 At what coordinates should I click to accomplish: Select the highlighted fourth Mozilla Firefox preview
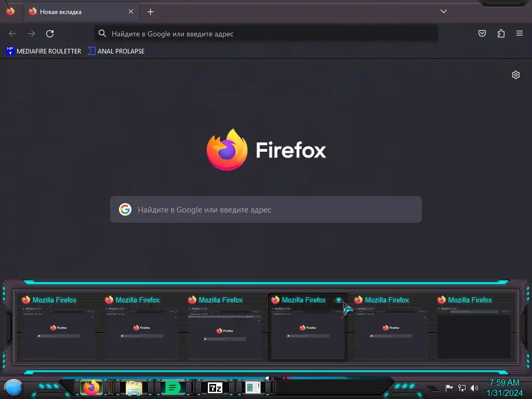tap(308, 327)
